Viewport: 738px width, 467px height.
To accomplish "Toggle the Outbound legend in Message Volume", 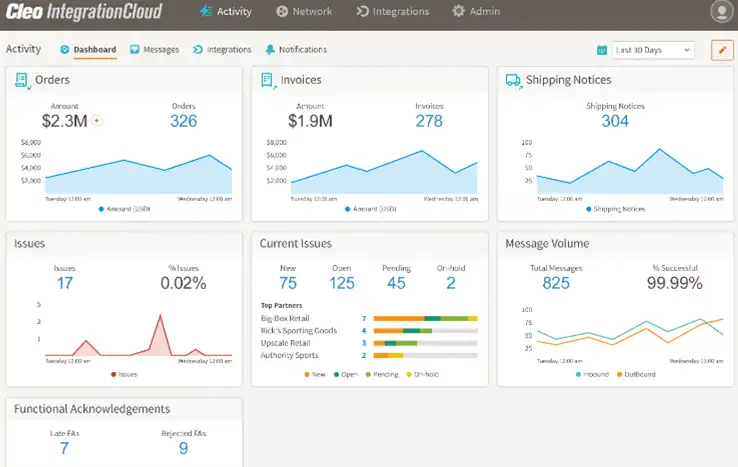I will pos(636,374).
